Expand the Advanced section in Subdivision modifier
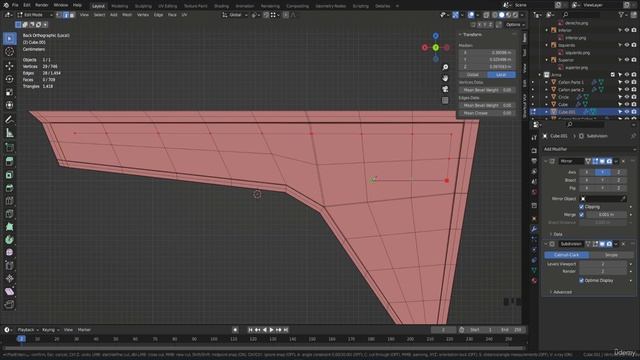 (x=561, y=292)
